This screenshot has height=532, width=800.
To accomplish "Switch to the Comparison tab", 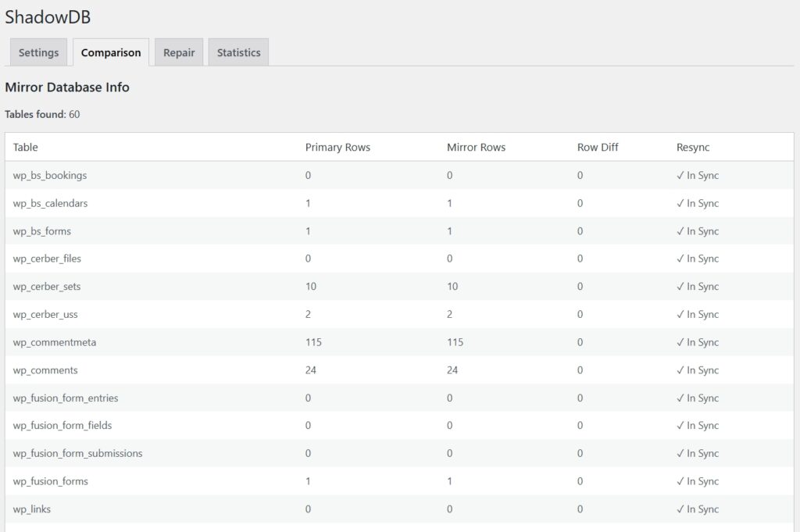I will pyautogui.click(x=111, y=52).
